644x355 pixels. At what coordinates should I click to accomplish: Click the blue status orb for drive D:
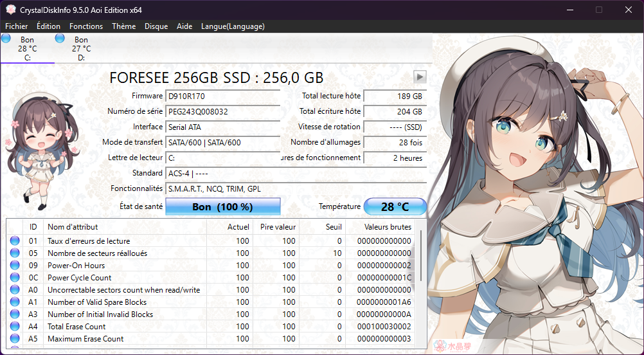point(60,38)
